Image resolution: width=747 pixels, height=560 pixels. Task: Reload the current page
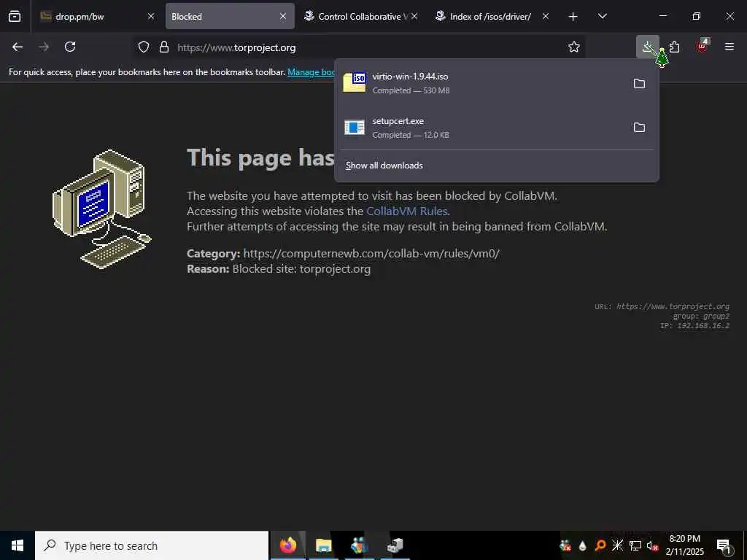pyautogui.click(x=70, y=47)
